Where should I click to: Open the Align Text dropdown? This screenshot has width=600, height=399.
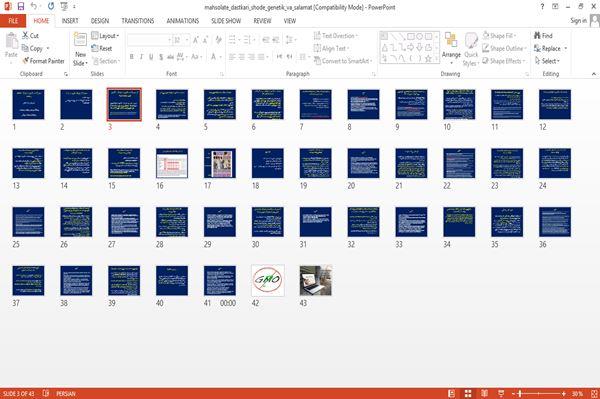[x=331, y=48]
